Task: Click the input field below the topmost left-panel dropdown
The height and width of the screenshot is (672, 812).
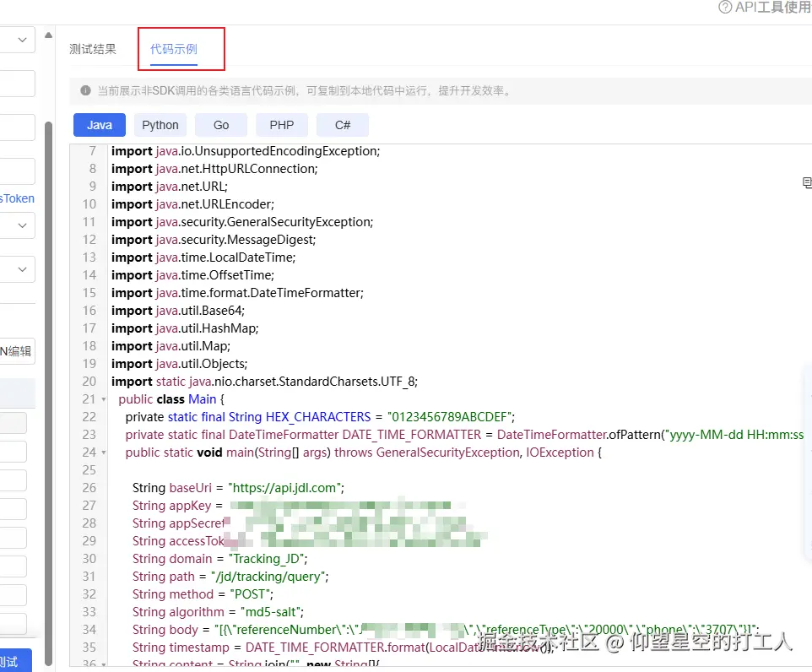Action: coord(17,84)
